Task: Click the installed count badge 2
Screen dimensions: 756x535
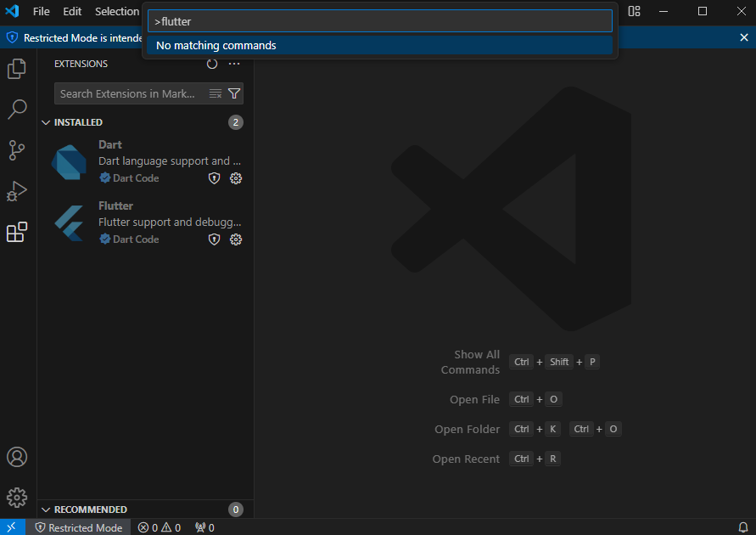Action: click(x=236, y=122)
